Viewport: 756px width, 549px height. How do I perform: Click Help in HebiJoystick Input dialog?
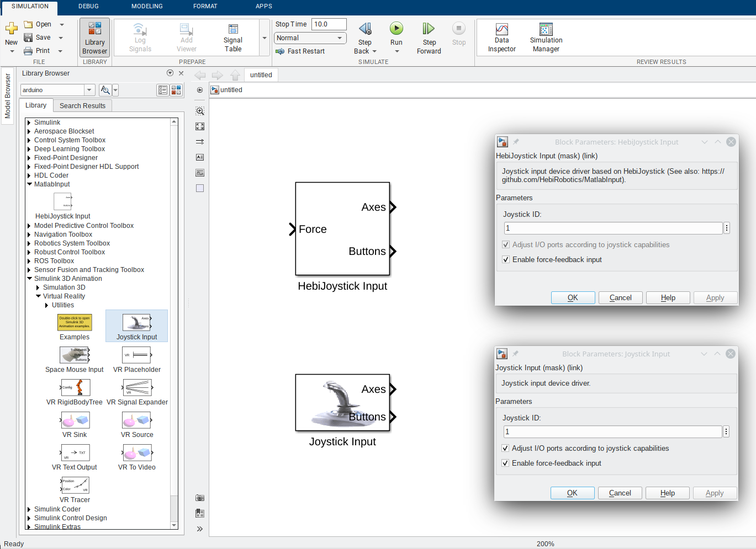pos(668,298)
